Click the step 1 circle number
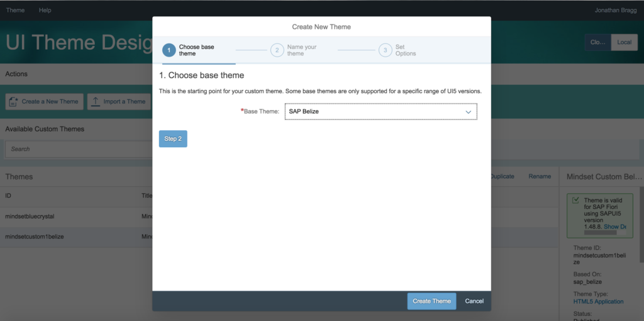Screen dimensions: 644x321 [169, 50]
